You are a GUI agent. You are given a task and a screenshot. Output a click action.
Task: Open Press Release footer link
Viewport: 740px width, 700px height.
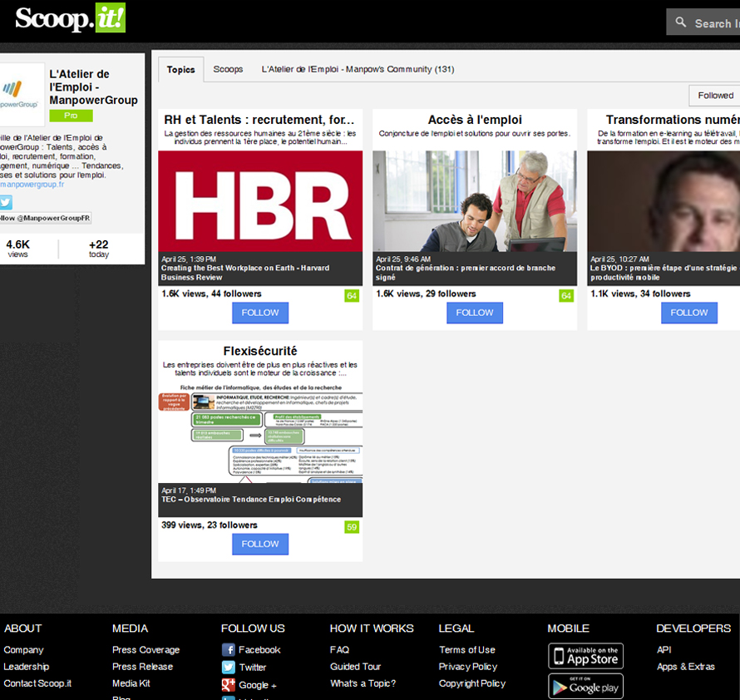click(x=142, y=667)
